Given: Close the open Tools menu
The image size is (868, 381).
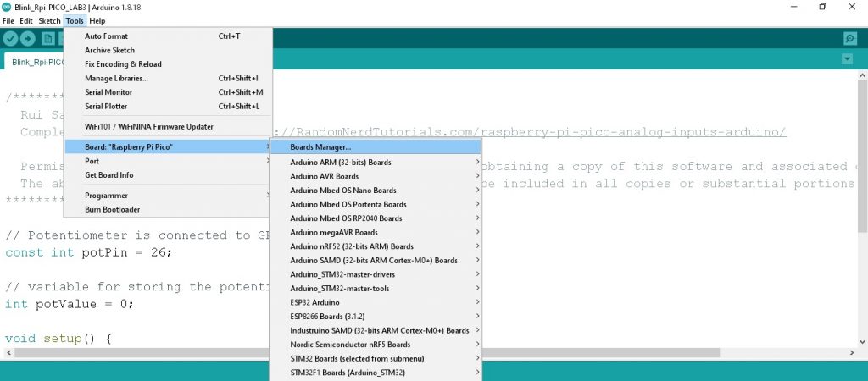Looking at the screenshot, I should (75, 21).
